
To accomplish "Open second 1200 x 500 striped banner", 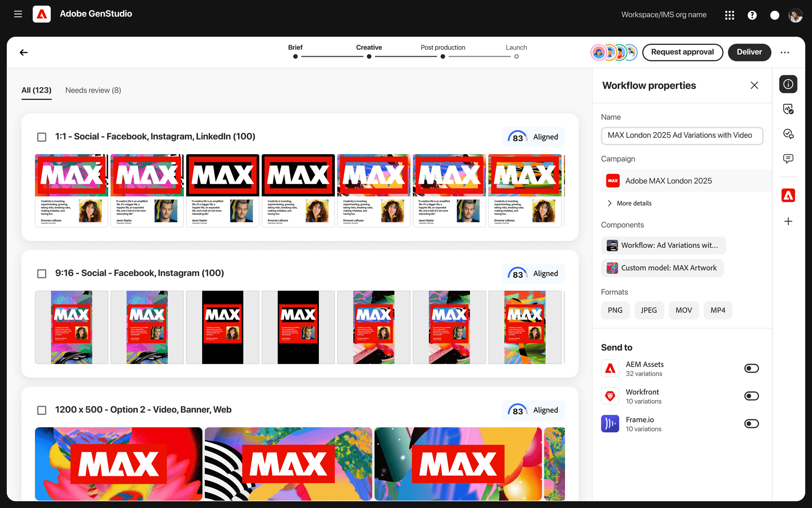I will coord(288,464).
